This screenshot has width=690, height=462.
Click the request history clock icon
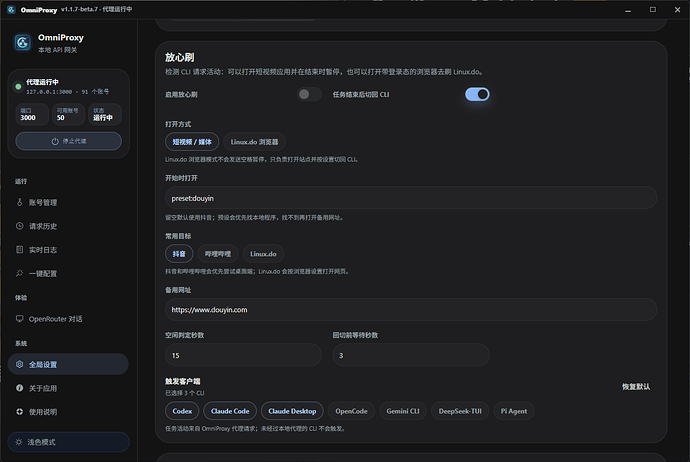pos(19,226)
